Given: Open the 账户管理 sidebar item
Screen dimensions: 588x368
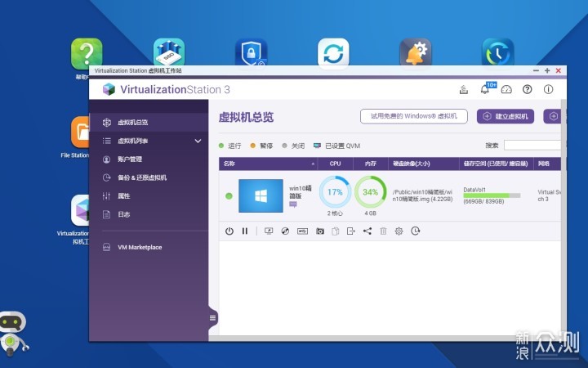Looking at the screenshot, I should (x=130, y=159).
